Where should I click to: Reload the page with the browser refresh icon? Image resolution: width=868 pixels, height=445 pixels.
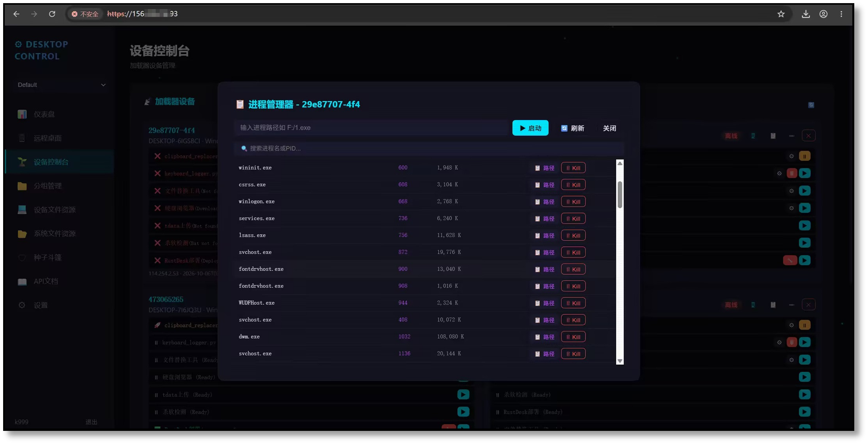tap(52, 14)
